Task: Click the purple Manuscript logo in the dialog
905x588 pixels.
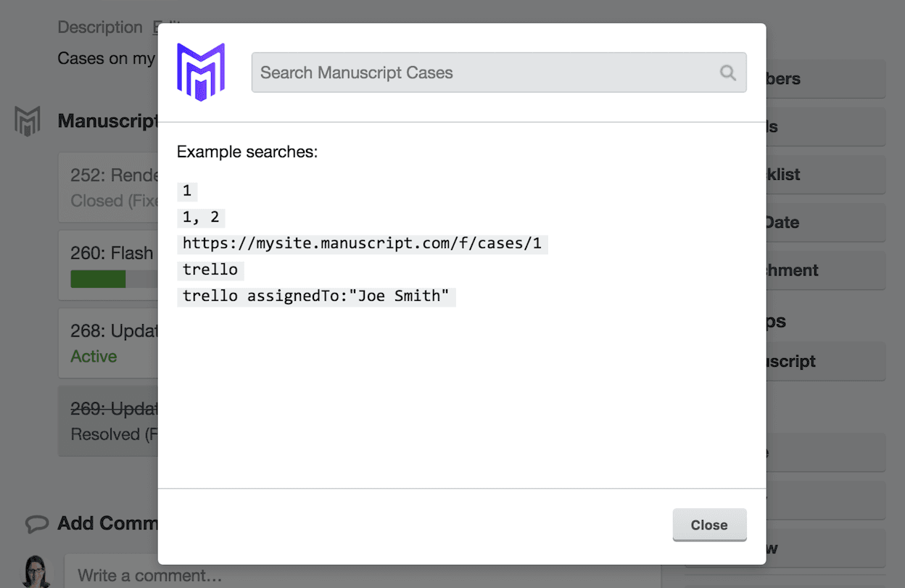Action: pos(201,72)
